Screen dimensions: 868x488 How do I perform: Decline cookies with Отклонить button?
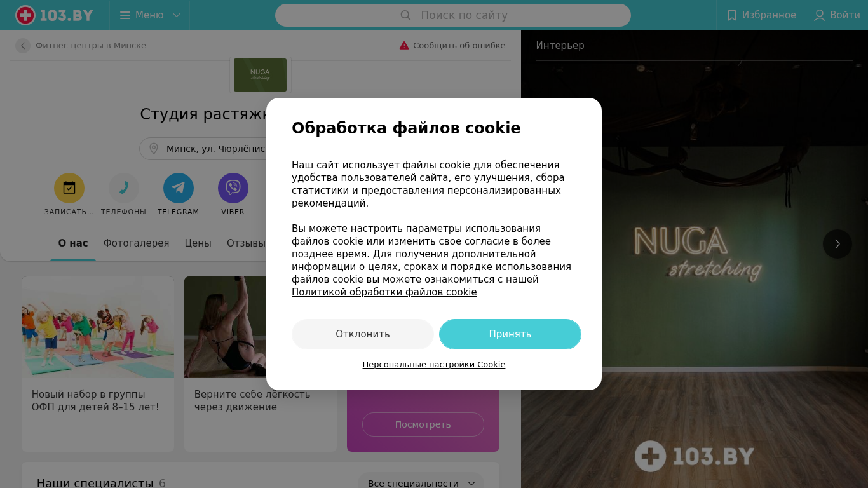point(363,334)
